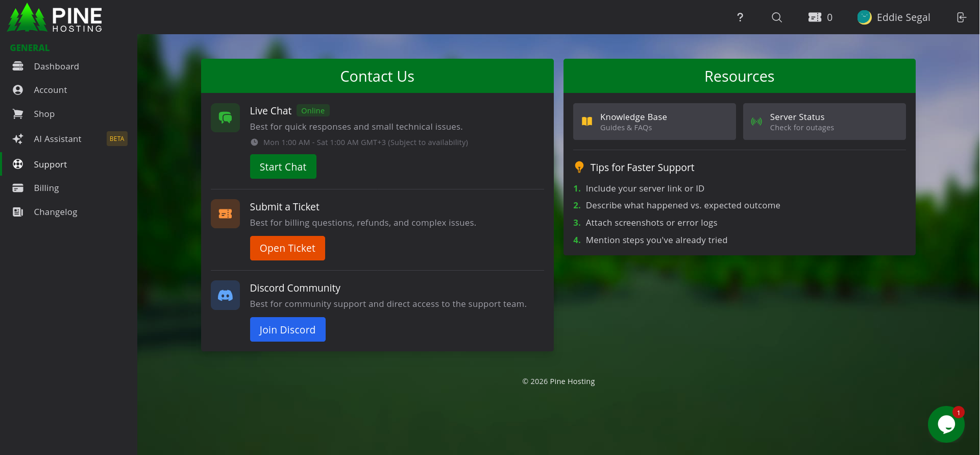The width and height of the screenshot is (980, 455).
Task: Click the AI Assistant sparkle icon
Action: click(x=18, y=139)
